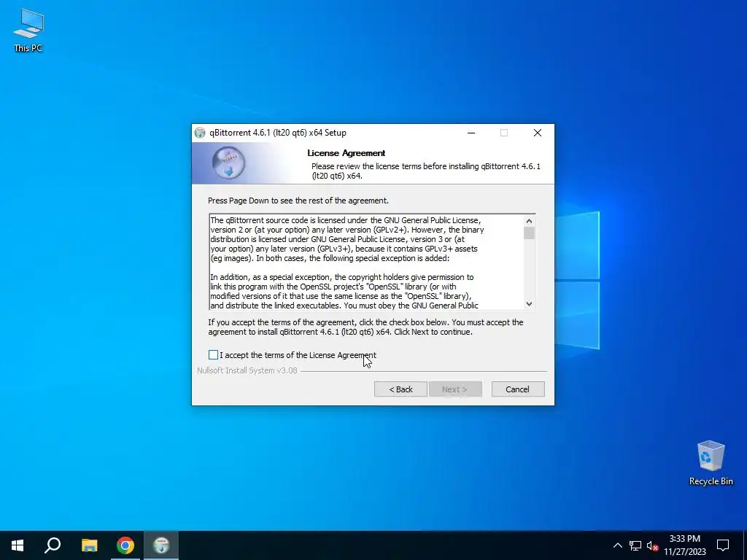Image resolution: width=747 pixels, height=560 pixels.
Task: Open the Windows Start menu
Action: 18,545
